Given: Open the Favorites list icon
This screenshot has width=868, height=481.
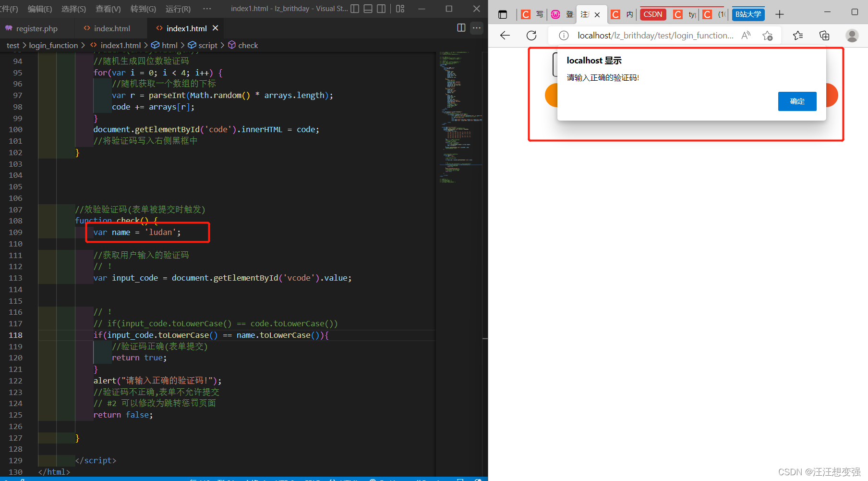Looking at the screenshot, I should coord(798,36).
